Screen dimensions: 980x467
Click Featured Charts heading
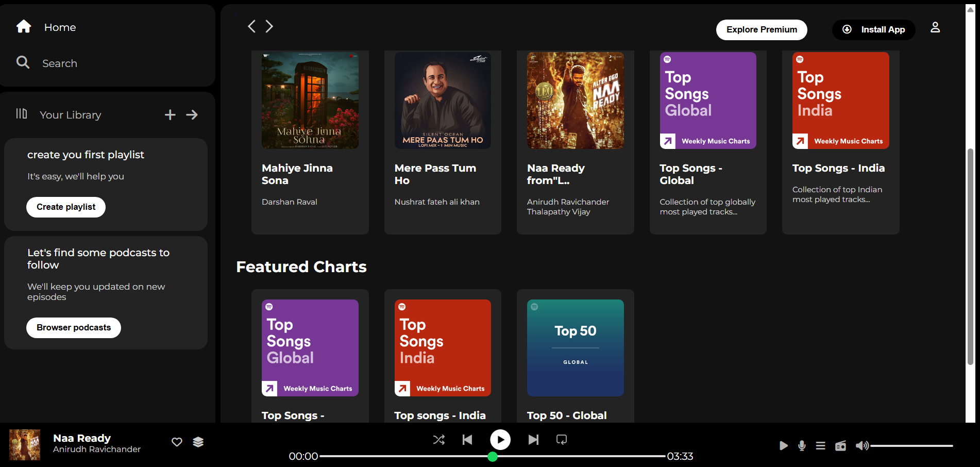pyautogui.click(x=301, y=267)
